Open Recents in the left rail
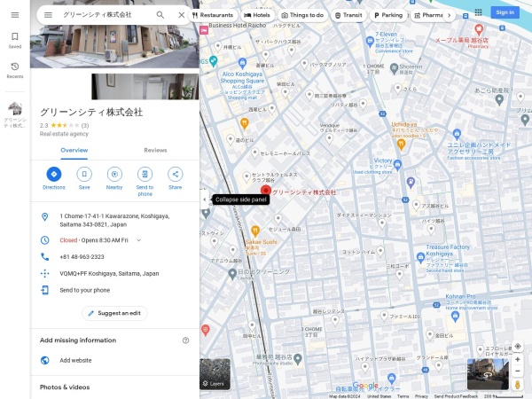This screenshot has width=532, height=399. tap(15, 70)
